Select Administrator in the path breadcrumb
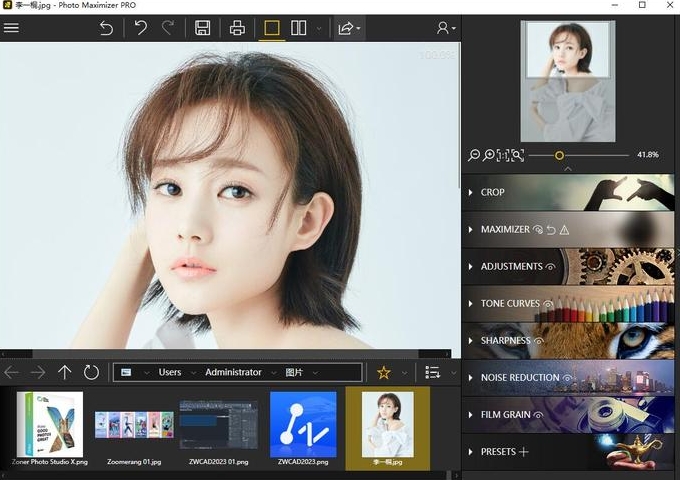This screenshot has height=480, width=680. tap(233, 372)
